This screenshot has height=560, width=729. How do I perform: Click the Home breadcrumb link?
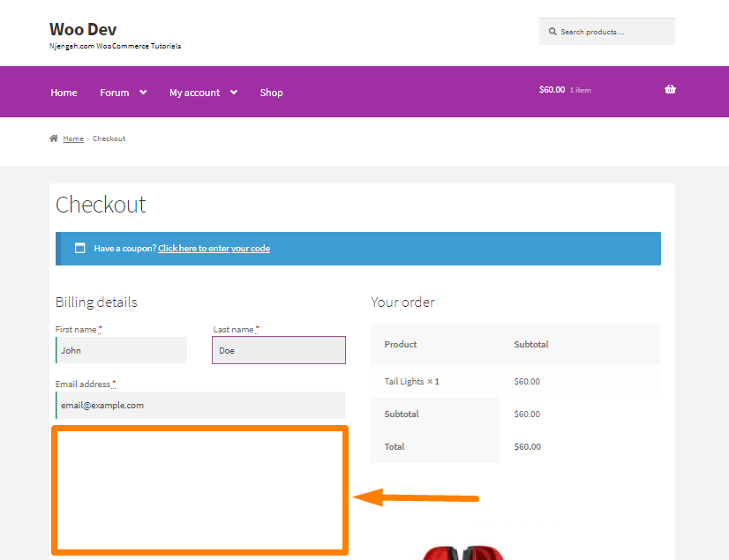(73, 138)
